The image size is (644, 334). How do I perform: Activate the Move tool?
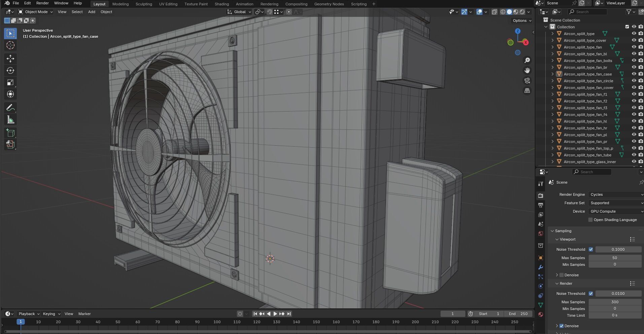[x=10, y=59]
